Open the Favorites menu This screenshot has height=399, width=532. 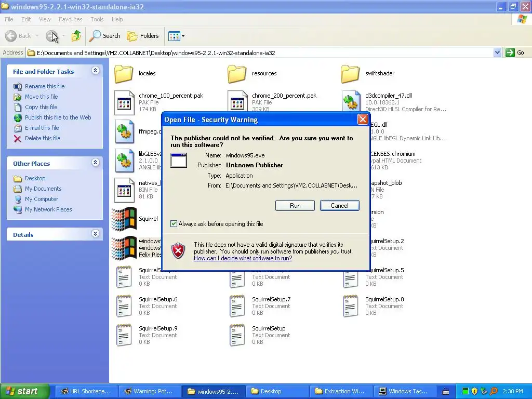click(x=70, y=19)
